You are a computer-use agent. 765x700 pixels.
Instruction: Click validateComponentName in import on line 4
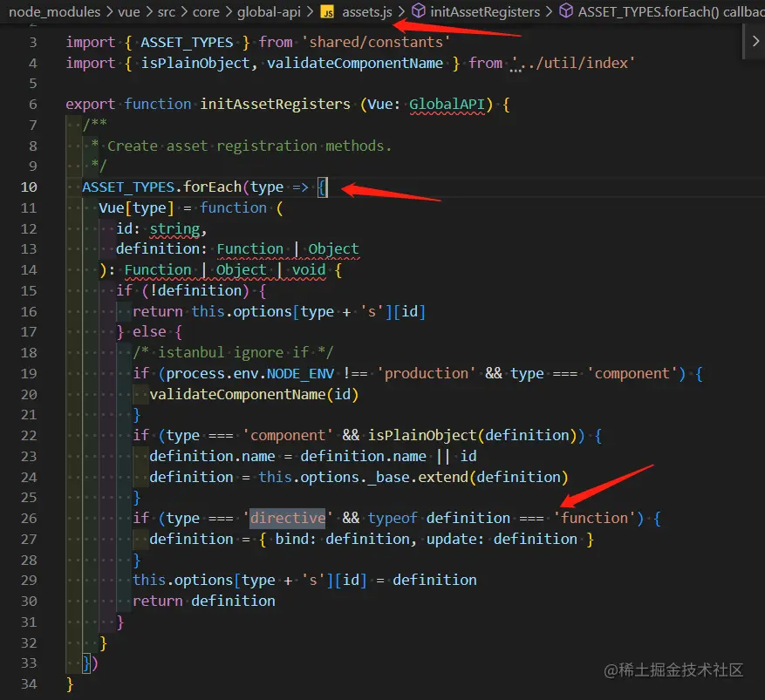click(x=355, y=64)
